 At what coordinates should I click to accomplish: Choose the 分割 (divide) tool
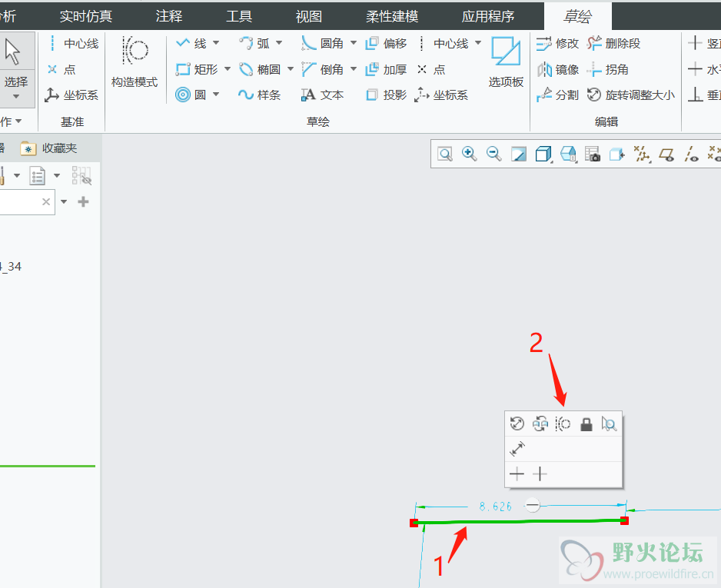click(557, 95)
